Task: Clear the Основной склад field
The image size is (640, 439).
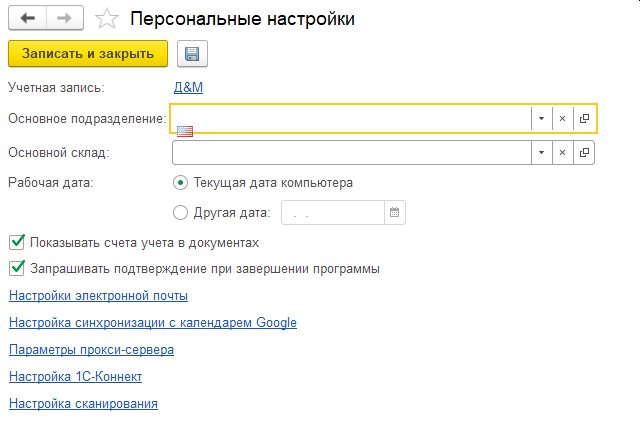Action: click(x=562, y=153)
